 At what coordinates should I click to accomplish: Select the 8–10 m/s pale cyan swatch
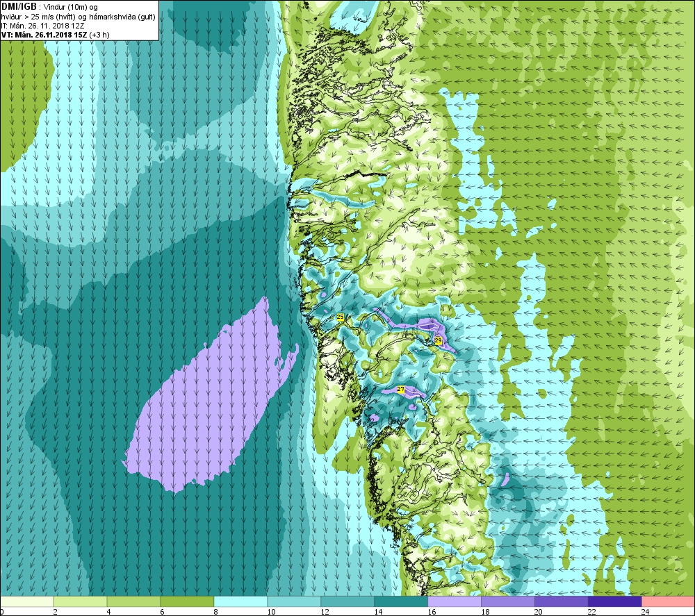240,601
